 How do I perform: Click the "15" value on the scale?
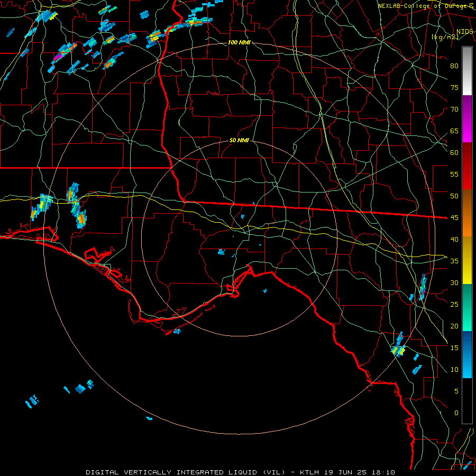[x=454, y=347]
